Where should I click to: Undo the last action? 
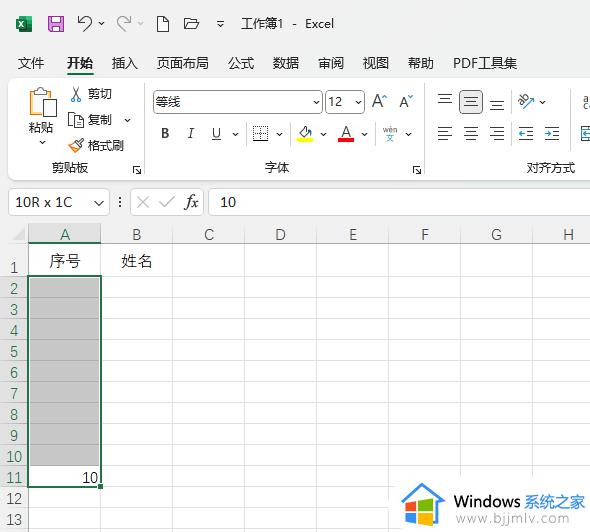tap(84, 24)
